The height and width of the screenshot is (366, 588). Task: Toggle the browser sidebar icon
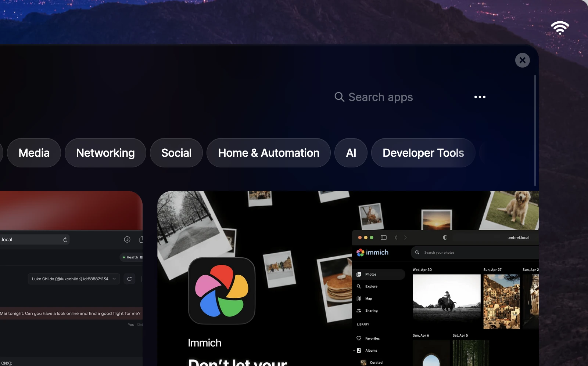[x=383, y=238]
